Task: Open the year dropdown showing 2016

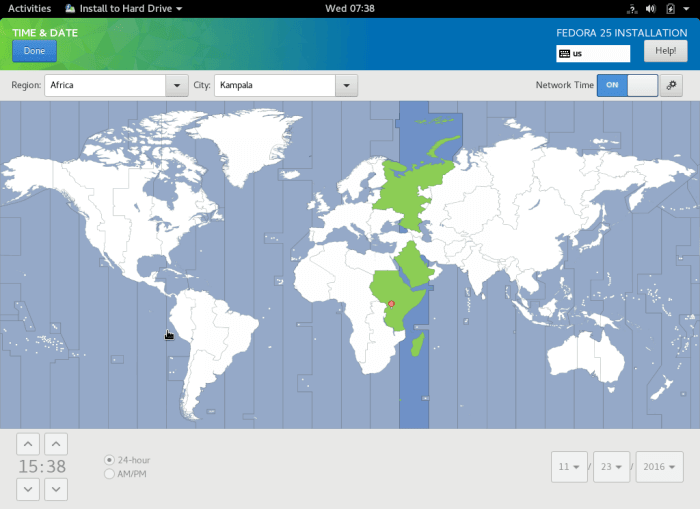Action: click(659, 467)
